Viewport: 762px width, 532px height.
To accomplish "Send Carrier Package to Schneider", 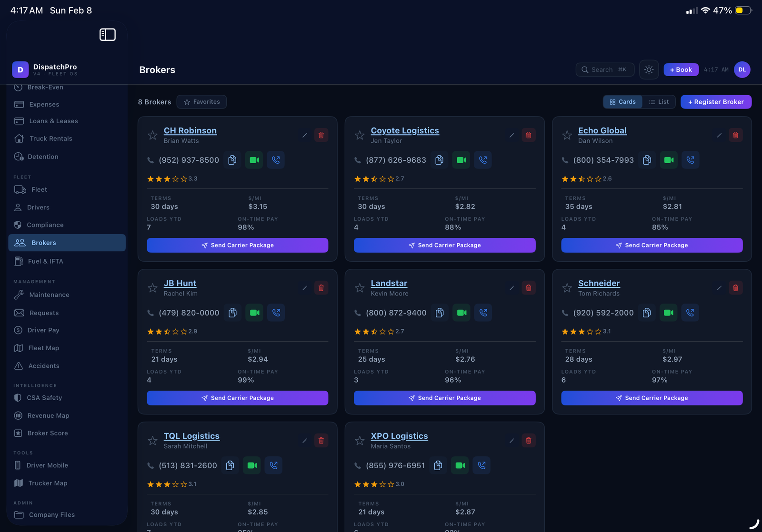I will pos(652,398).
